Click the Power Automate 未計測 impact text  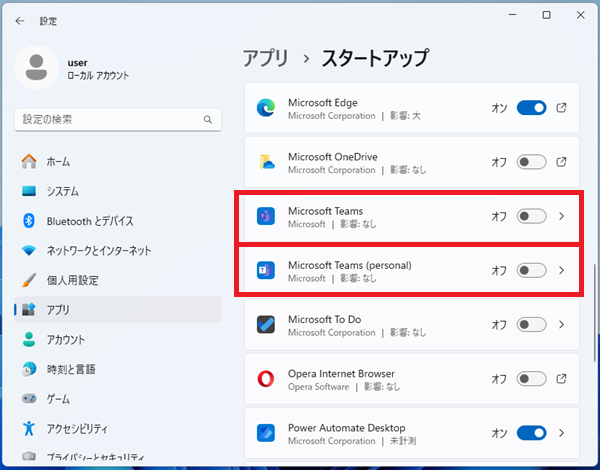(403, 441)
